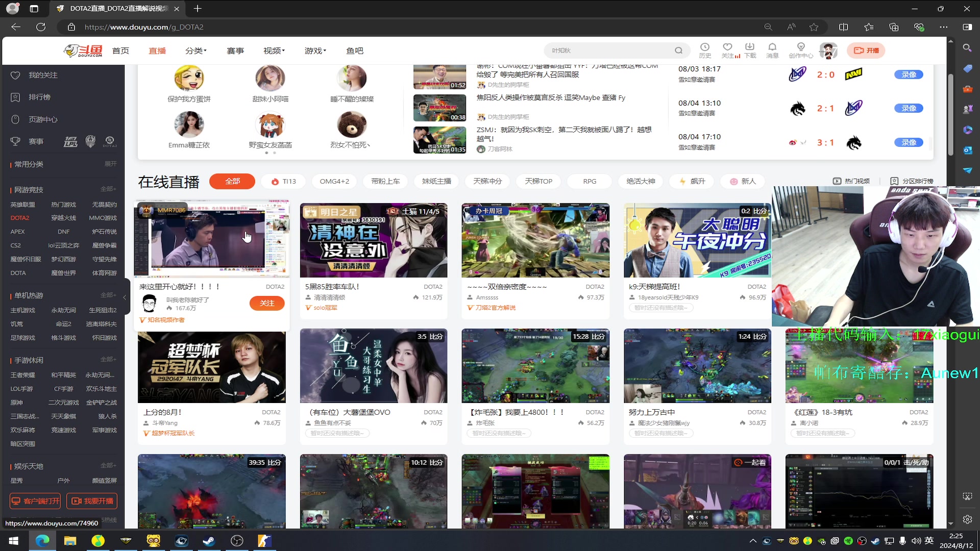Image resolution: width=980 pixels, height=551 pixels.
Task: Click Windows Start button
Action: [x=14, y=541]
